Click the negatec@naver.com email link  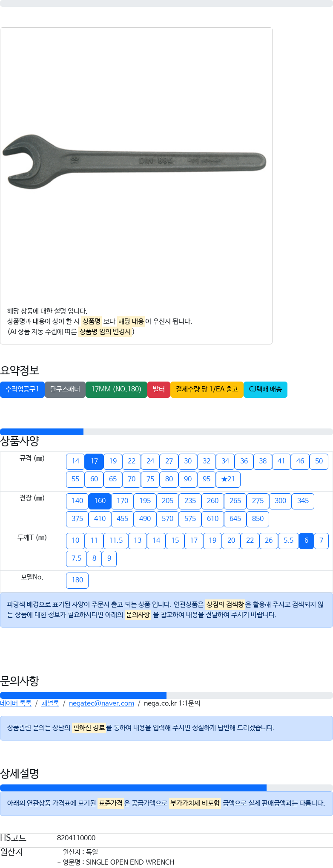[101, 703]
